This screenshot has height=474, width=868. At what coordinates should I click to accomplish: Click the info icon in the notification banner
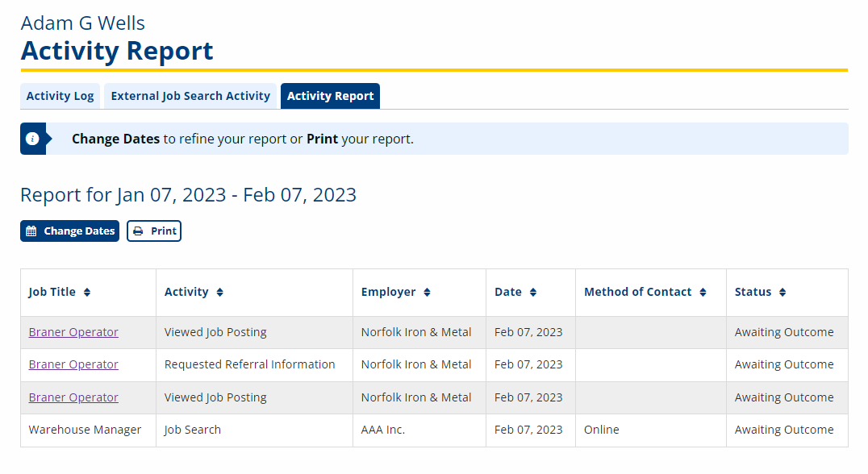(33, 138)
